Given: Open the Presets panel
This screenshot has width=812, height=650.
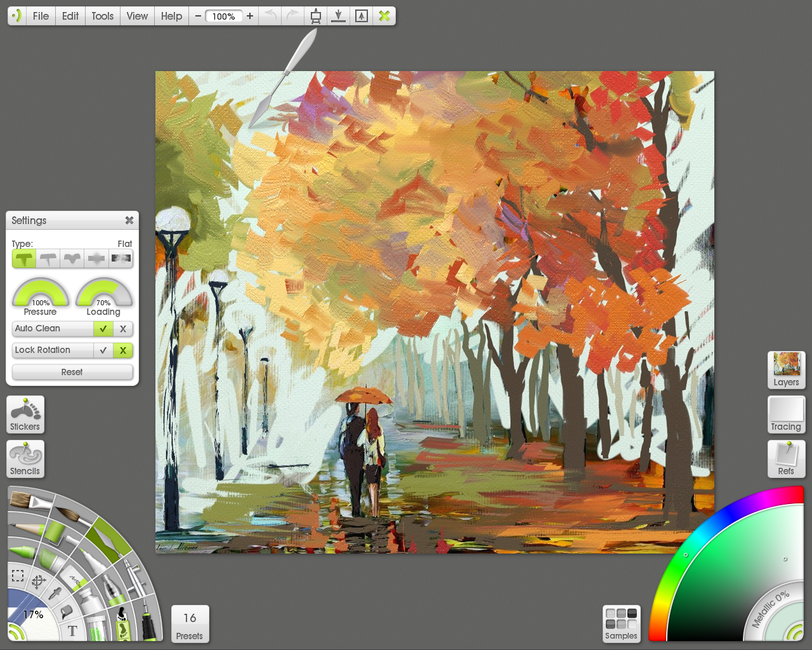Looking at the screenshot, I should [x=190, y=624].
